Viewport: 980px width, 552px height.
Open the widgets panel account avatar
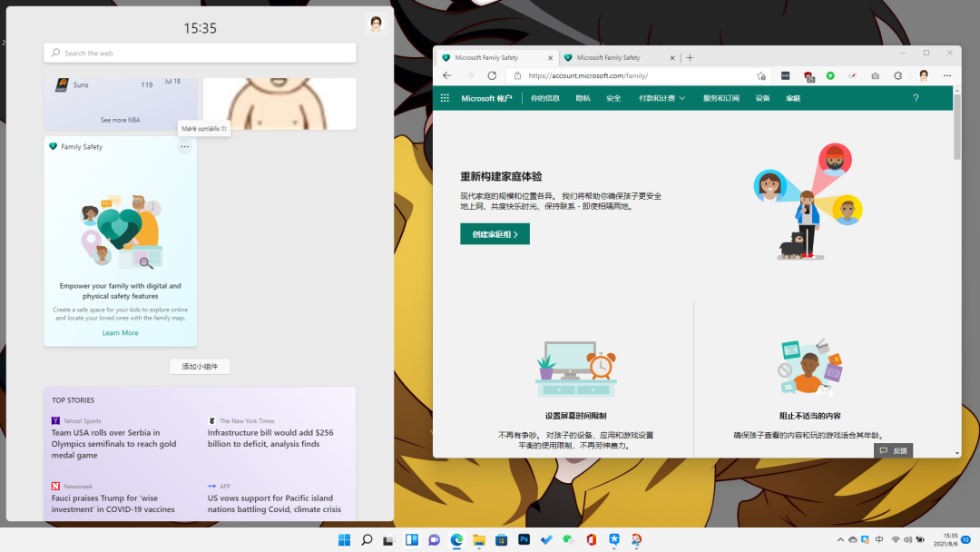(376, 24)
